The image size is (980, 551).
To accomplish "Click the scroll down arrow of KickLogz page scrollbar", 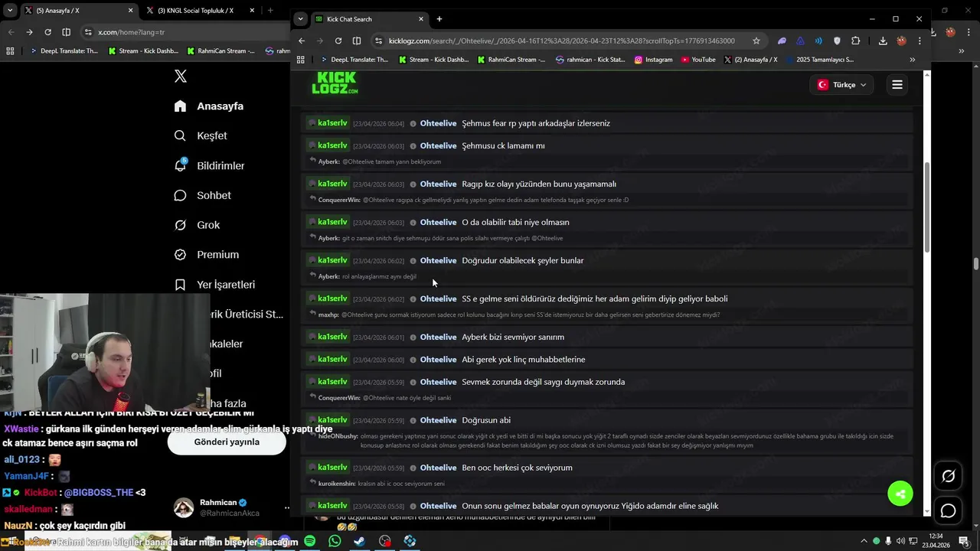I will coord(927,511).
